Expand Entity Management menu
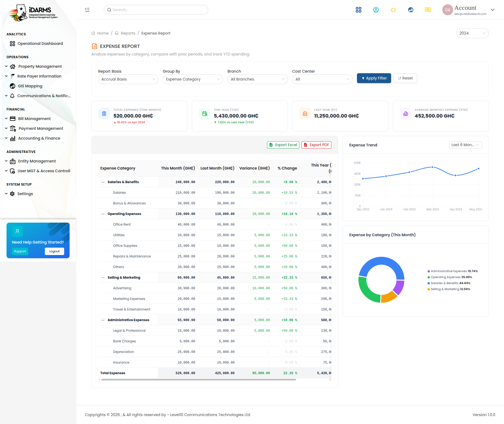 [6, 161]
